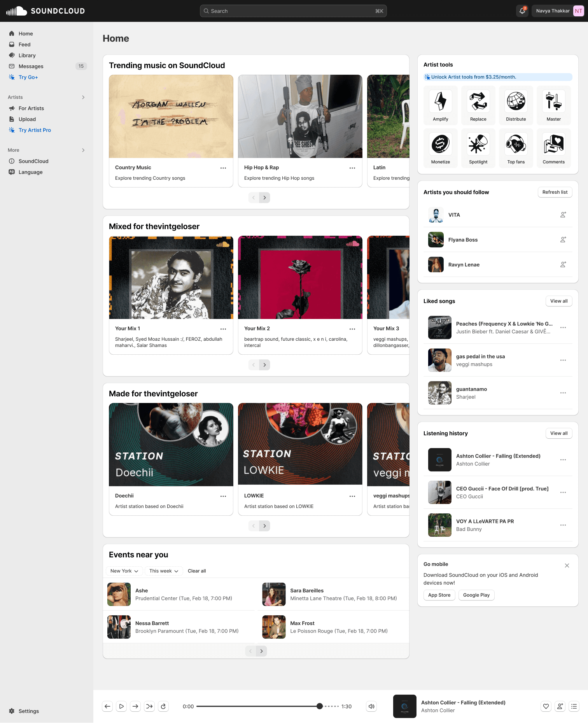Like the playing track with heart icon

546,706
